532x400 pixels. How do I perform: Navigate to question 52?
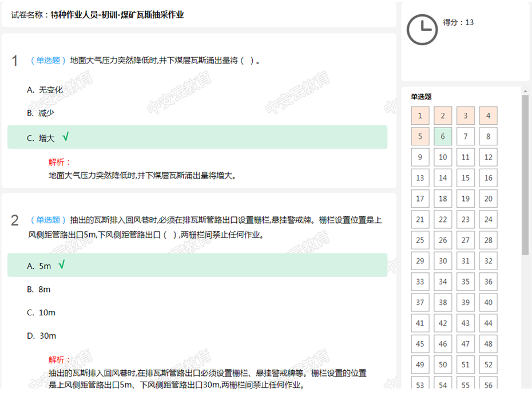pyautogui.click(x=488, y=365)
